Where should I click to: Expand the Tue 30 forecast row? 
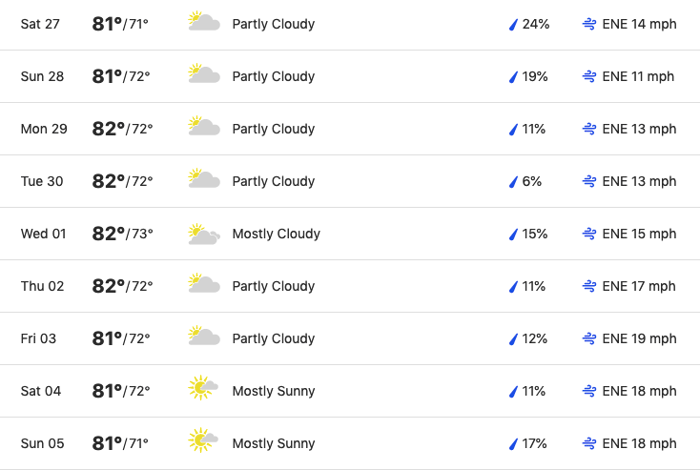tap(350, 181)
